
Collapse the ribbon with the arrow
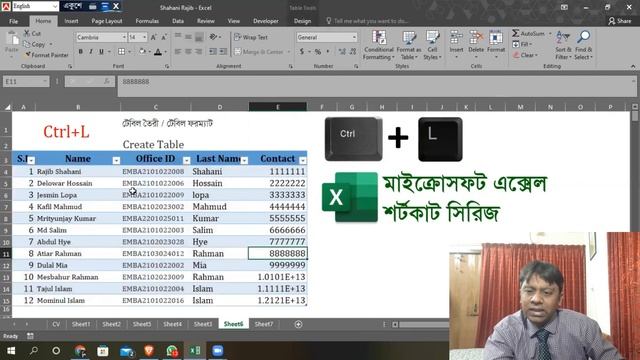633,66
